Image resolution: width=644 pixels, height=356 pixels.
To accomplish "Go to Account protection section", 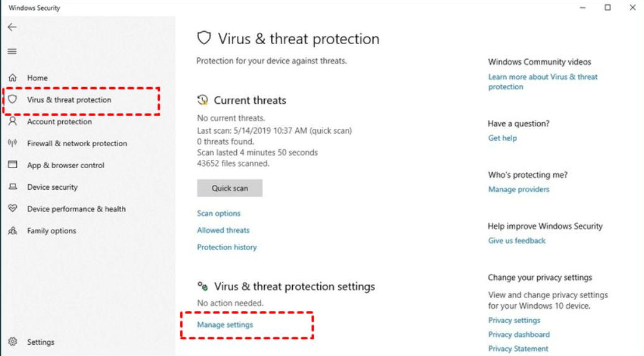I will coord(59,122).
